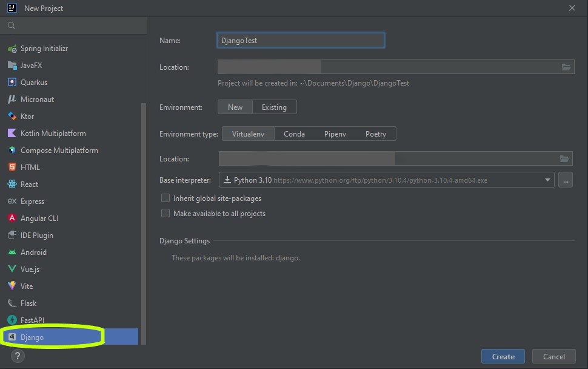
Task: Select Quarkus project type
Action: [34, 82]
